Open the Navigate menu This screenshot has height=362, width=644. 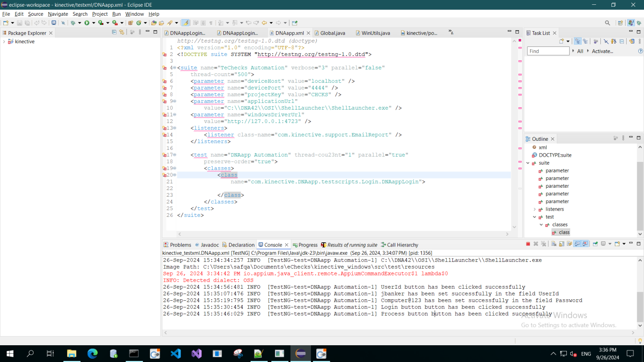click(57, 14)
